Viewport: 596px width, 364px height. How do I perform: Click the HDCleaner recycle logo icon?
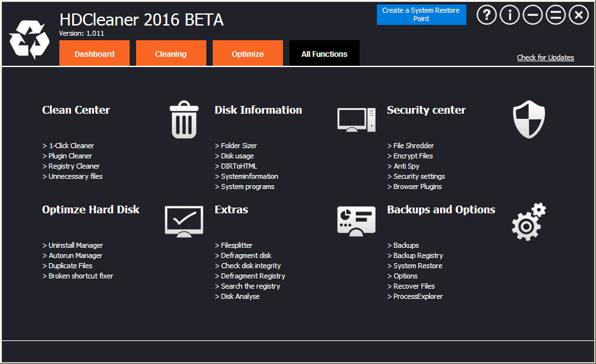coord(29,40)
